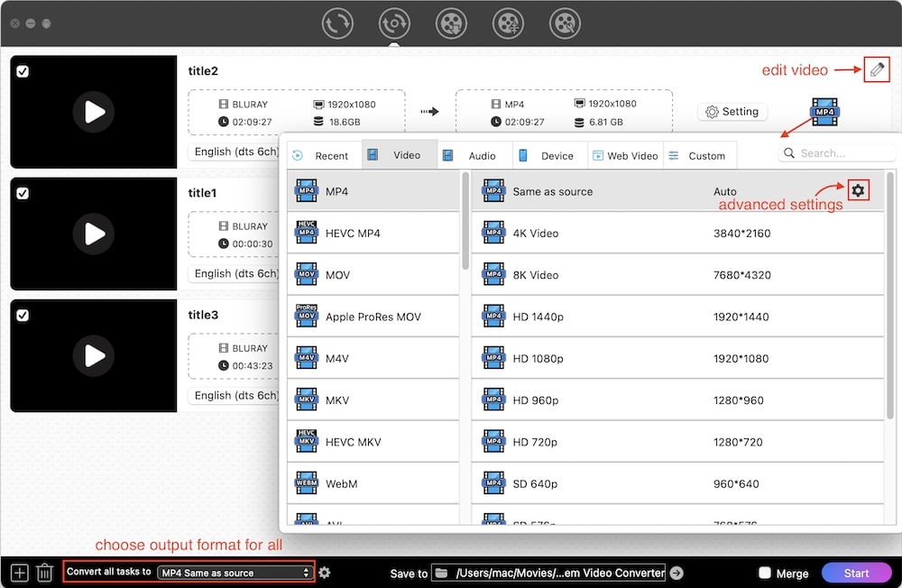Open output folder arrow icon
The image size is (902, 588).
pos(676,573)
